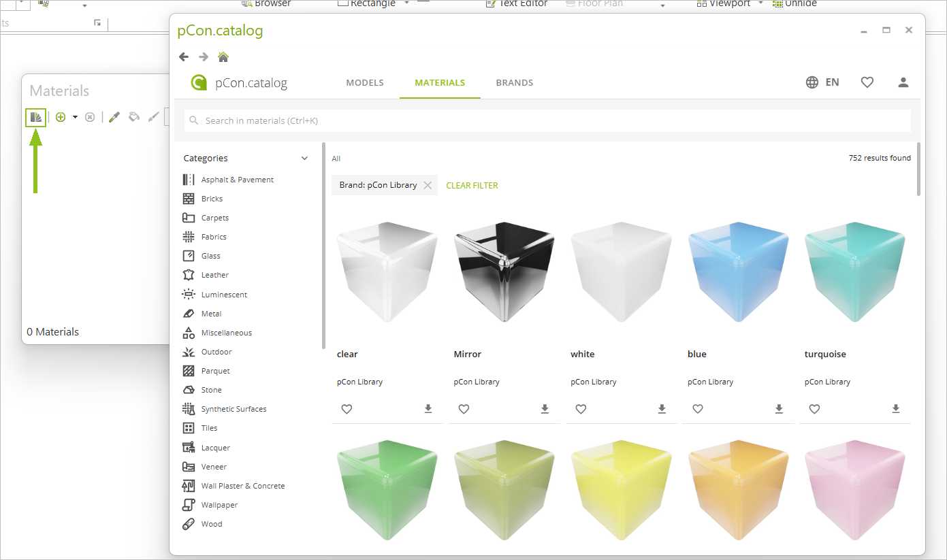Download the white material
Image resolution: width=947 pixels, height=560 pixels.
[x=662, y=409]
